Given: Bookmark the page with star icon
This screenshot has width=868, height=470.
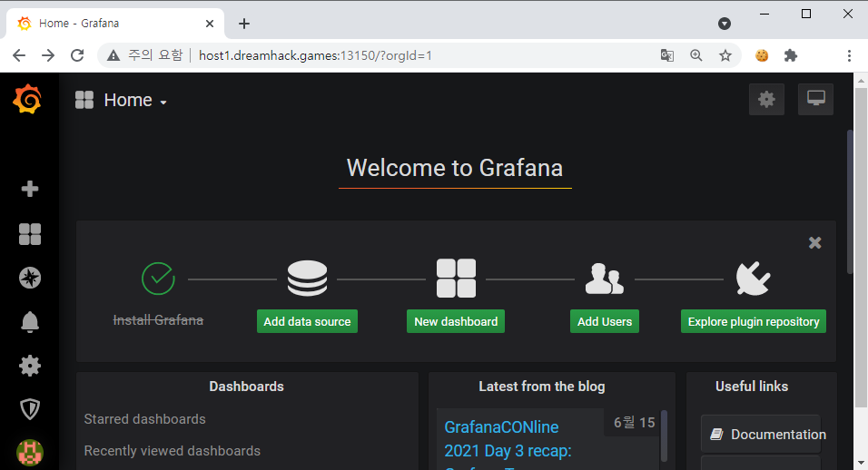Looking at the screenshot, I should pyautogui.click(x=725, y=55).
